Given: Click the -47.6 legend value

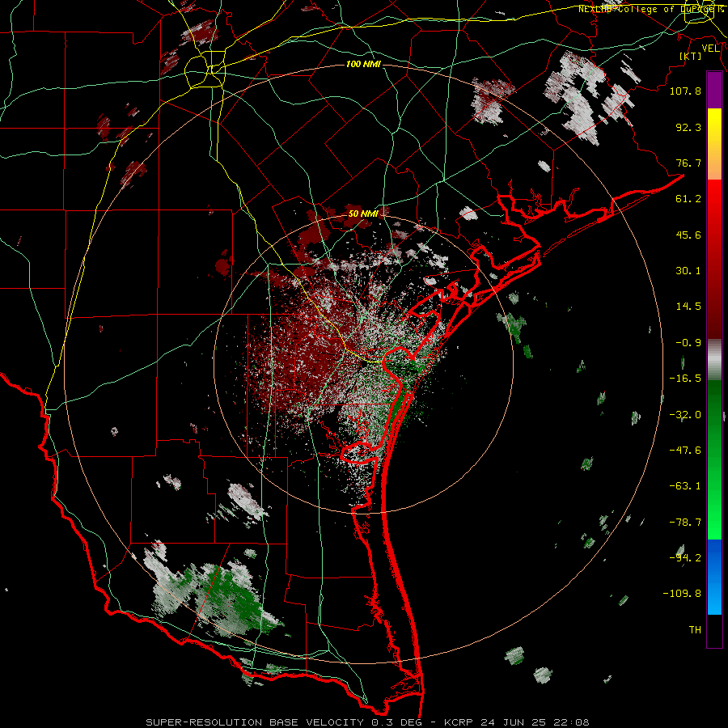Looking at the screenshot, I should click(x=685, y=451).
